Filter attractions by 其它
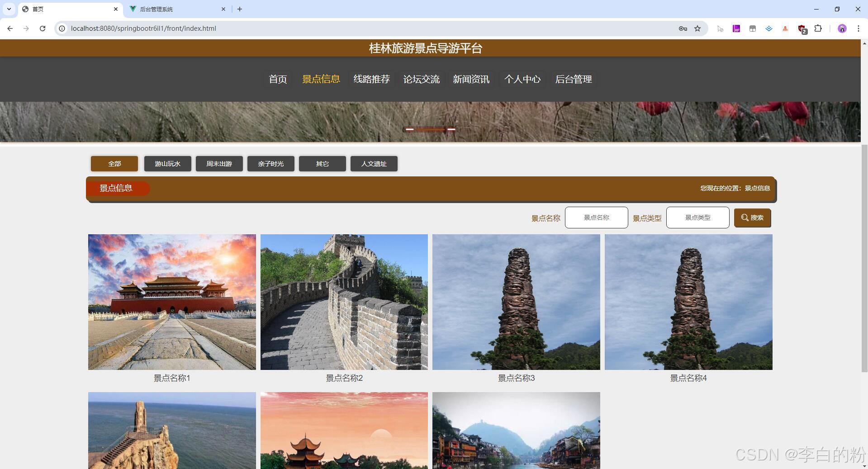The width and height of the screenshot is (868, 469). (x=323, y=164)
